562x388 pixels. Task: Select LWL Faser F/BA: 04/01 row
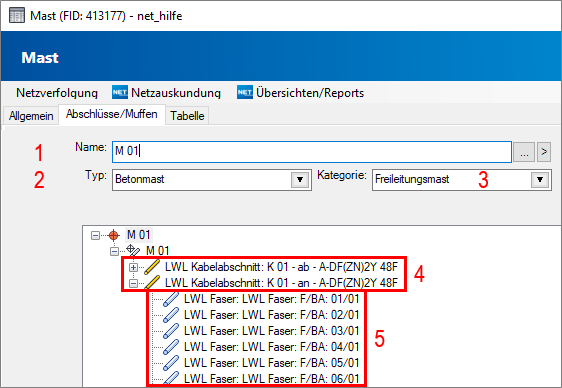[x=271, y=346]
